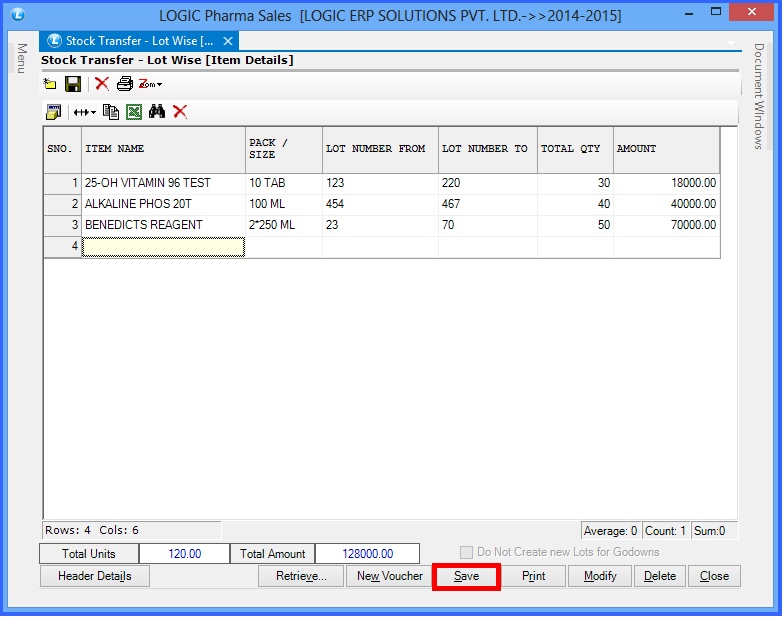Click the Sum:0 status box
This screenshot has width=783, height=617.
714,531
